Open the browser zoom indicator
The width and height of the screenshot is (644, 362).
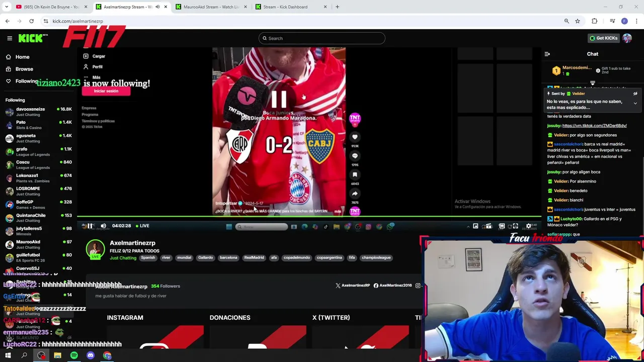click(567, 21)
